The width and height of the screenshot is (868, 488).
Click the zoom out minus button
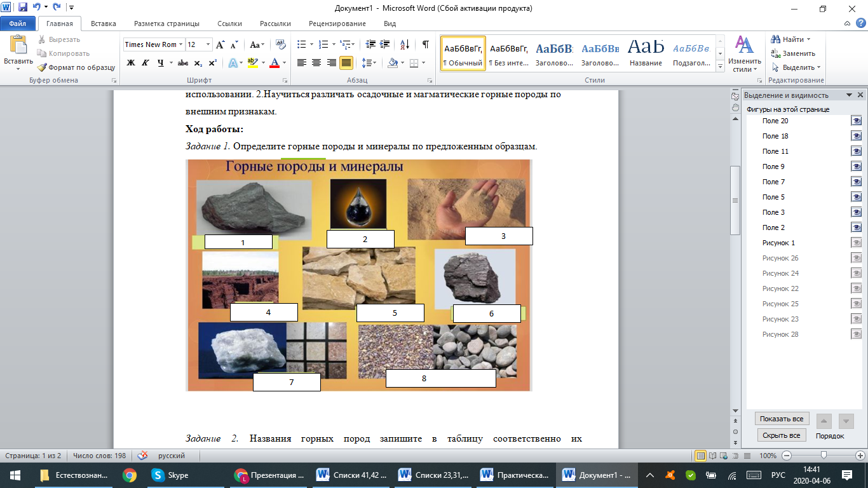[x=787, y=456]
